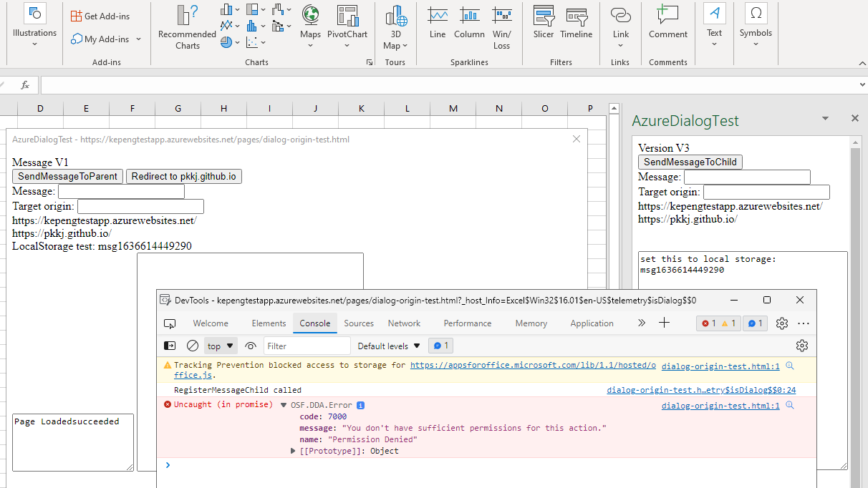868x488 pixels.
Task: Insert a pie chart
Action: [x=226, y=42]
